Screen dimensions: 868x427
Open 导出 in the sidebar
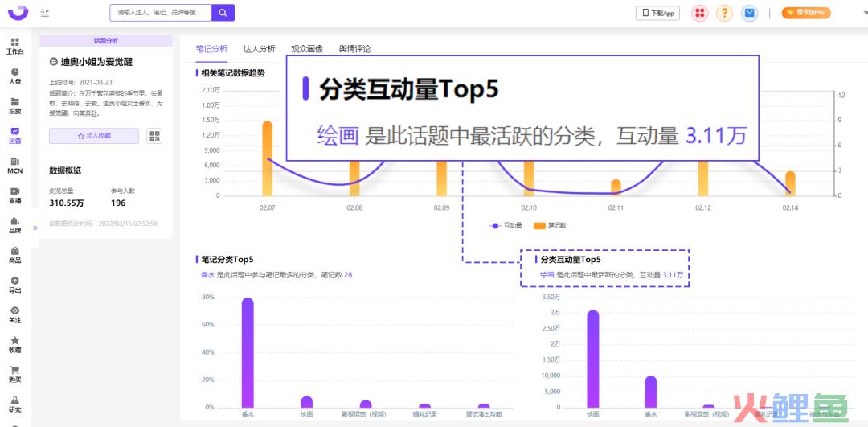[15, 285]
